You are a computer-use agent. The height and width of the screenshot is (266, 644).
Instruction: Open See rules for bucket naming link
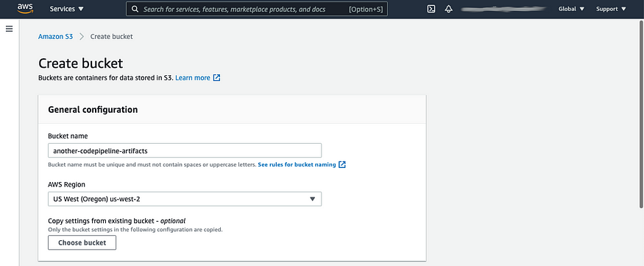coord(297,164)
